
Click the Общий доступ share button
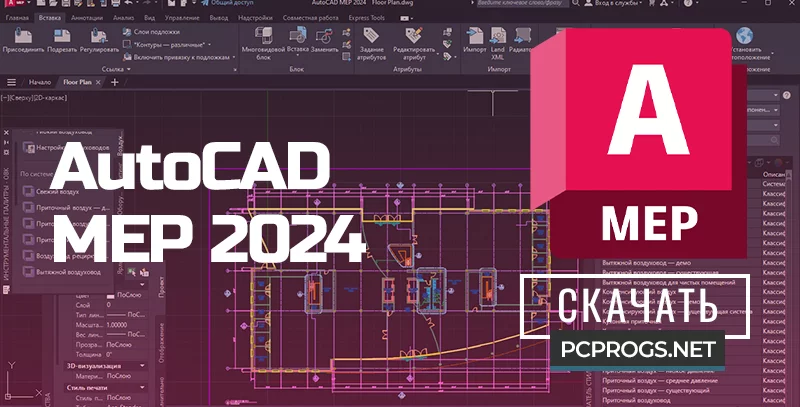click(x=227, y=3)
